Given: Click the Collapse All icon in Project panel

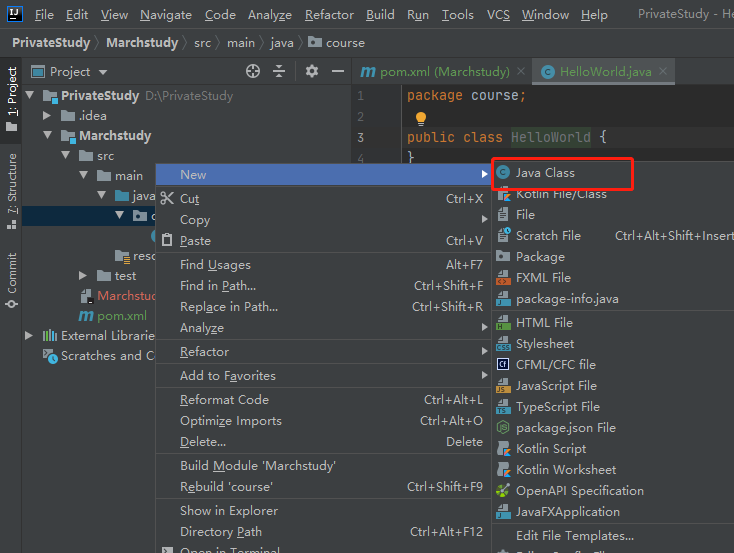Looking at the screenshot, I should tap(279, 71).
